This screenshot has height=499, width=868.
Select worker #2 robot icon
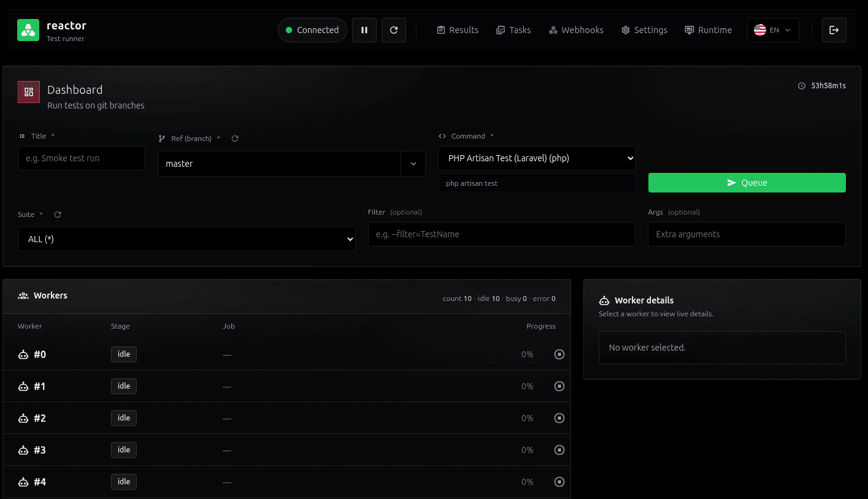(x=23, y=418)
